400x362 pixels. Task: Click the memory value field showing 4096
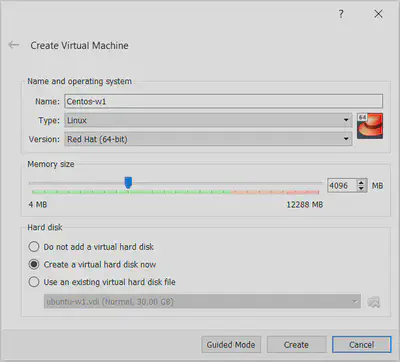342,185
